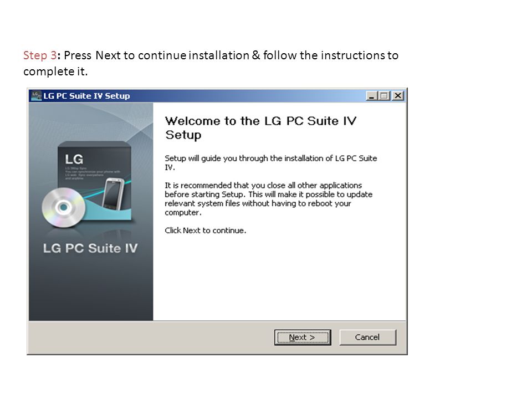
Task: Click the gray button bar left of Next
Action: pyautogui.click(x=151, y=337)
